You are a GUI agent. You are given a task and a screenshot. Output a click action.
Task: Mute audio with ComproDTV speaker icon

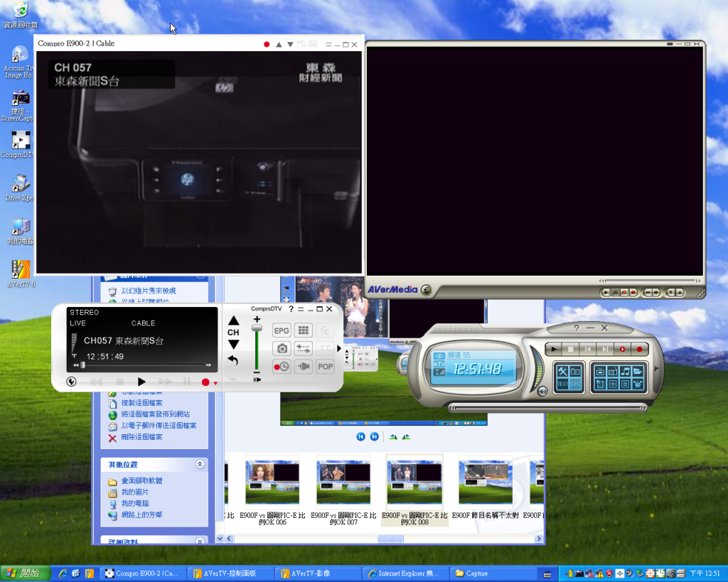tap(257, 379)
